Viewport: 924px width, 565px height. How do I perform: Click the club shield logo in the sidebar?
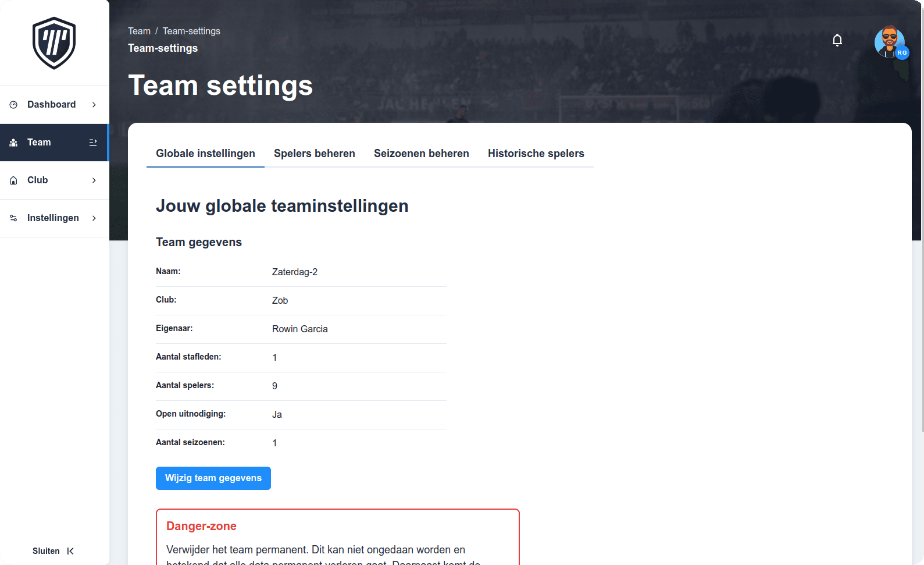54,43
